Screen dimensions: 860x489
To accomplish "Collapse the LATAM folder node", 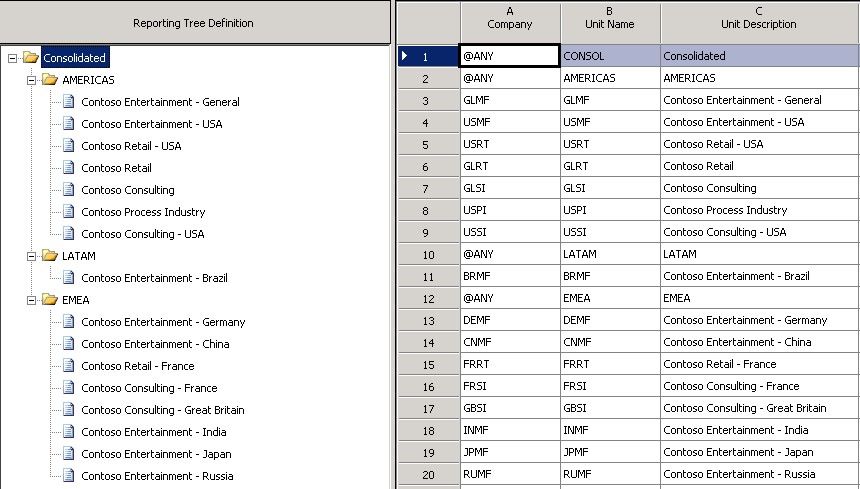I will [31, 256].
